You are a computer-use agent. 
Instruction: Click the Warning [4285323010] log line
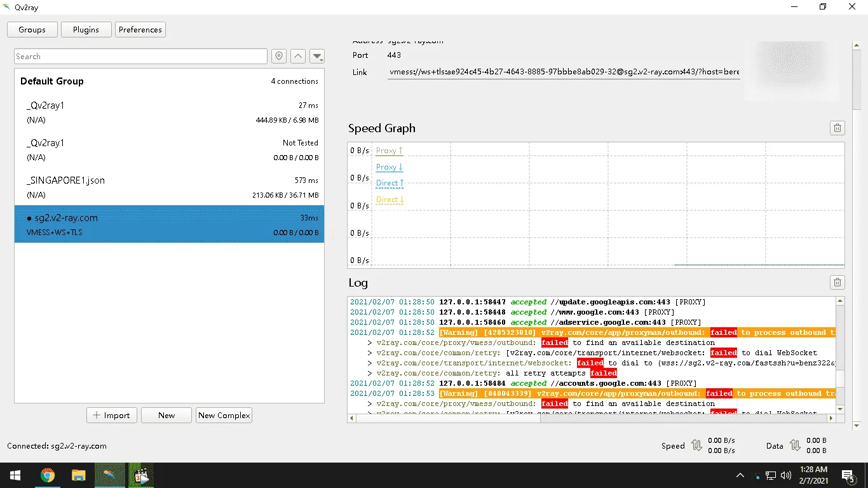592,332
